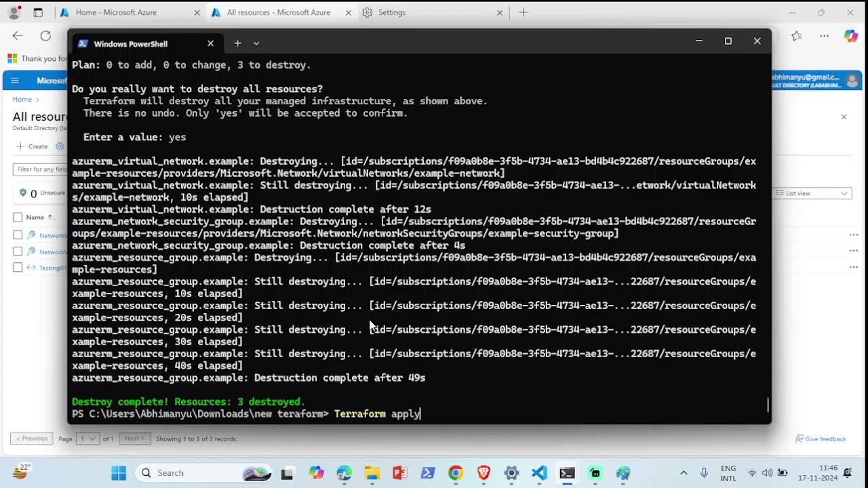Open more options for first resource row
Screen dimensions: 868x488
point(853,235)
